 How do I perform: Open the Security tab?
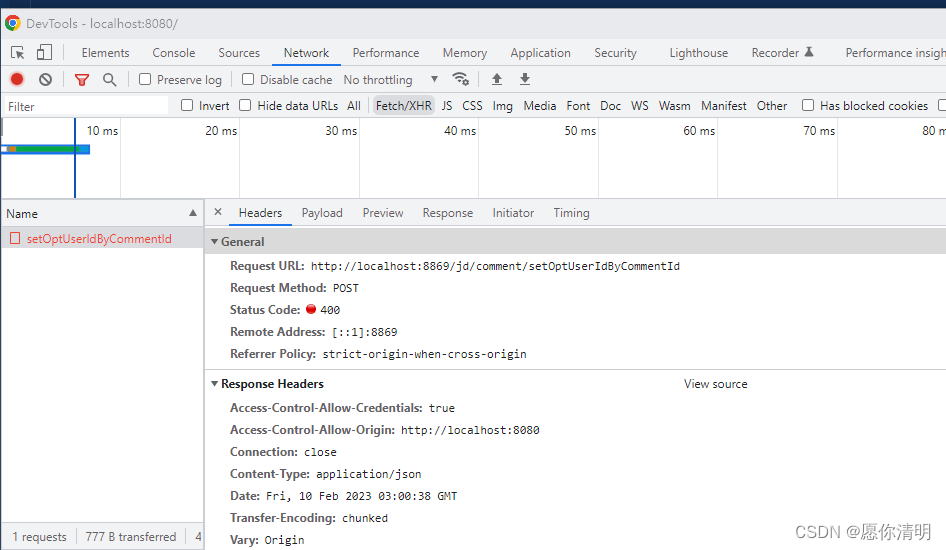click(x=615, y=53)
